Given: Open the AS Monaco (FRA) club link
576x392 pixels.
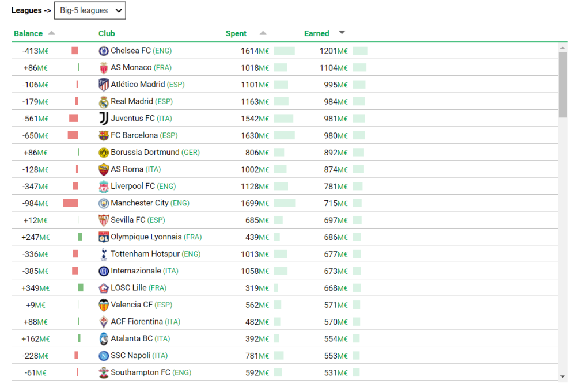Looking at the screenshot, I should click(x=141, y=67).
